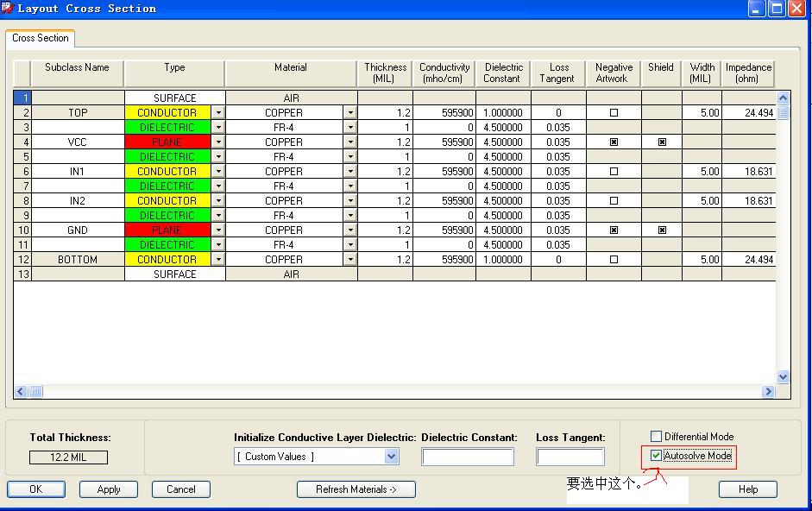Select the Cross Section tab
Viewport: 812px width, 511px height.
[41, 38]
